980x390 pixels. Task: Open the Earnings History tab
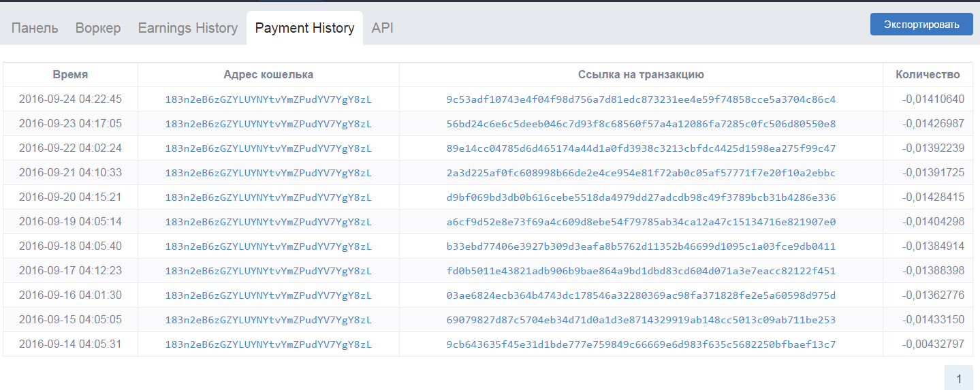coord(187,28)
